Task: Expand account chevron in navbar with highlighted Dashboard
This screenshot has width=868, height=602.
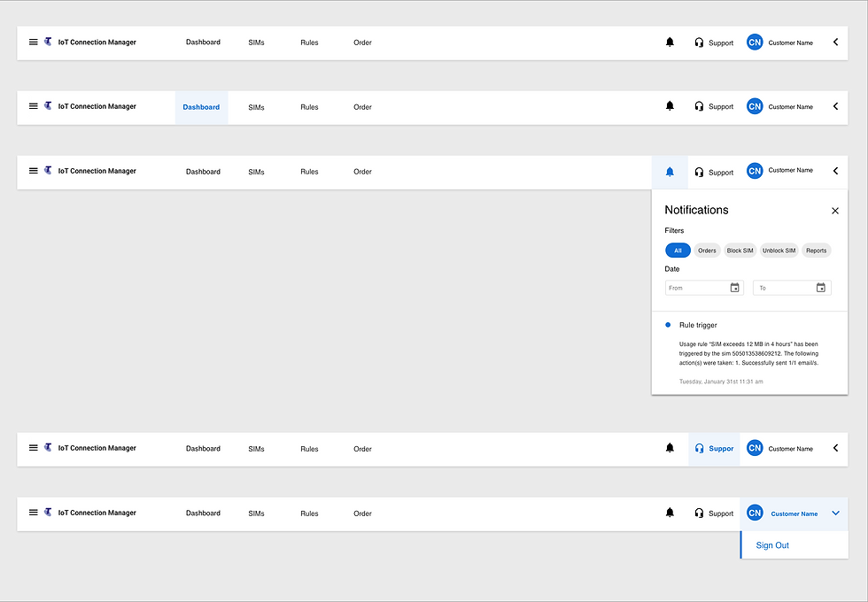Action: 835,106
